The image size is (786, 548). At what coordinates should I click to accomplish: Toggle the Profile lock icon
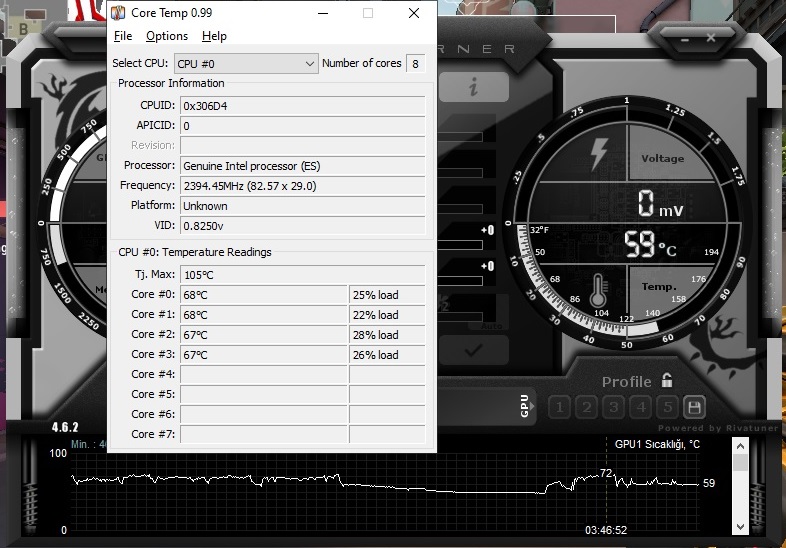667,381
